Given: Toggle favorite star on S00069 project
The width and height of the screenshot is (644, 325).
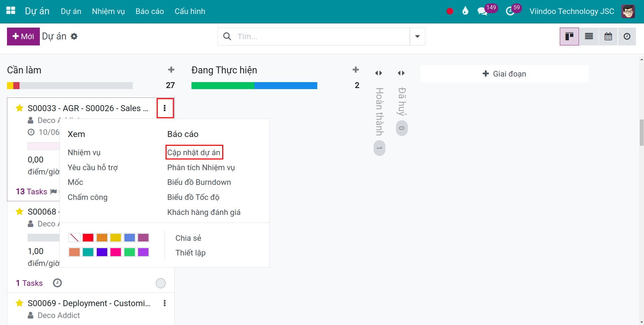Looking at the screenshot, I should click(20, 303).
